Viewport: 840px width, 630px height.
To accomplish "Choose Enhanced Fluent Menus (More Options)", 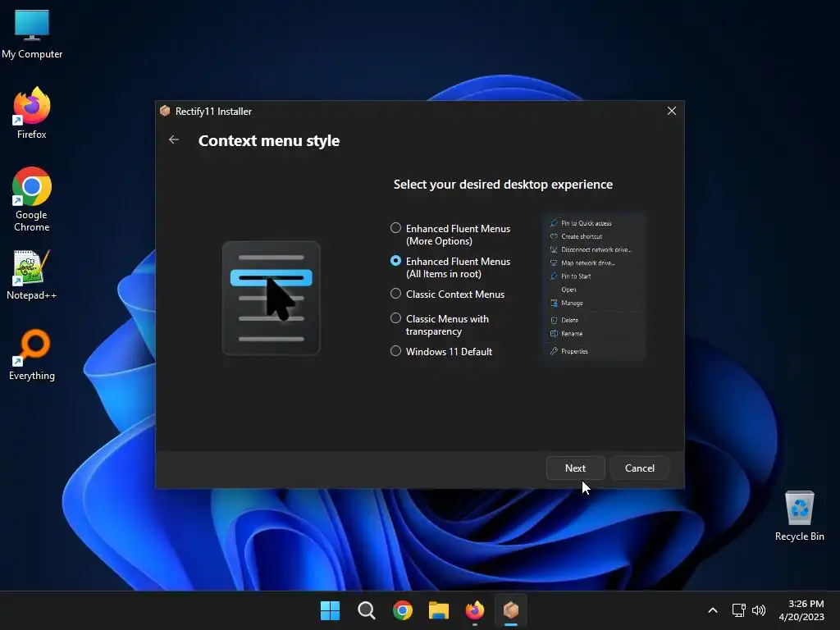I will (450, 235).
